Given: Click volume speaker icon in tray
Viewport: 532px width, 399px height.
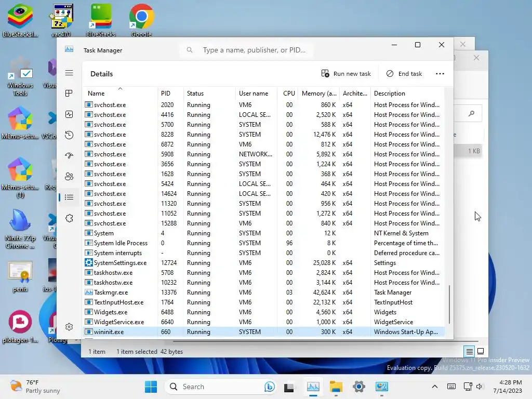Looking at the screenshot, I should click(479, 387).
